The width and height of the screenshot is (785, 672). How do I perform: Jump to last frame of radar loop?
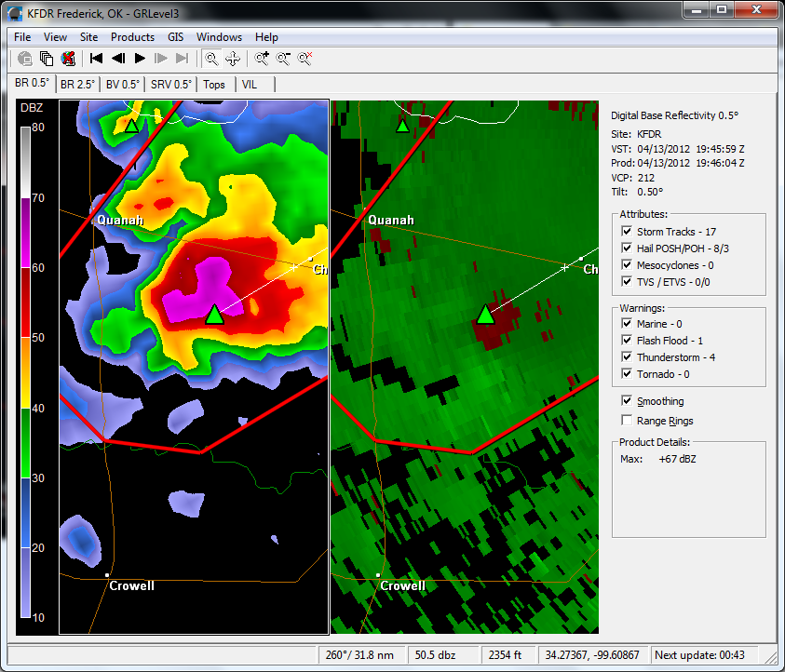(x=183, y=59)
